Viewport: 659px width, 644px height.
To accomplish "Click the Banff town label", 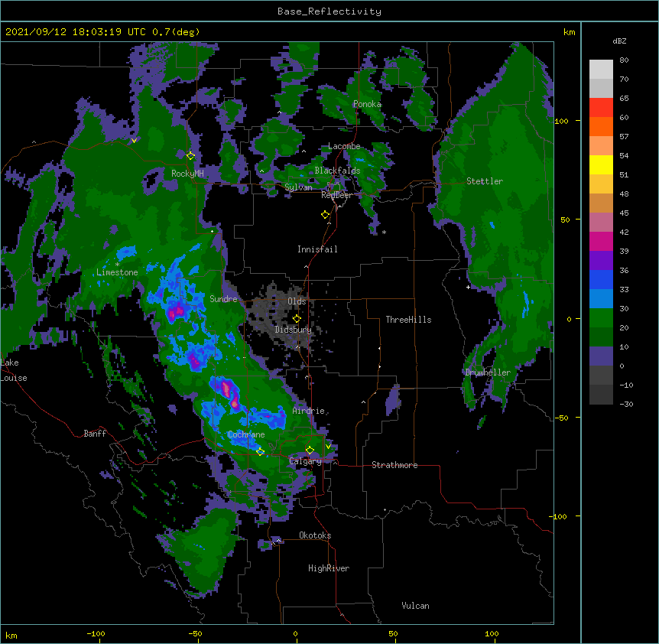I will [x=95, y=434].
